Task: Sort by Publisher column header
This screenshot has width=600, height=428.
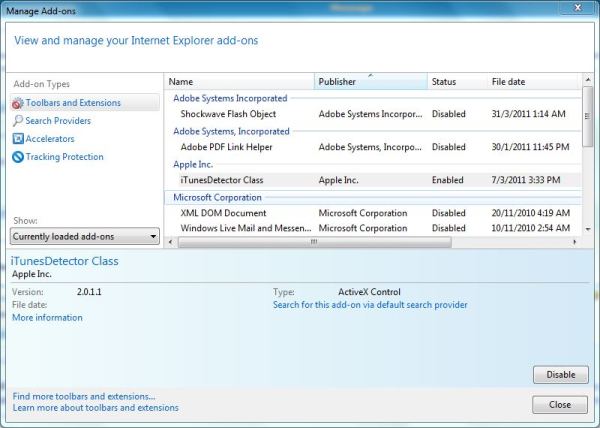Action: coord(370,82)
